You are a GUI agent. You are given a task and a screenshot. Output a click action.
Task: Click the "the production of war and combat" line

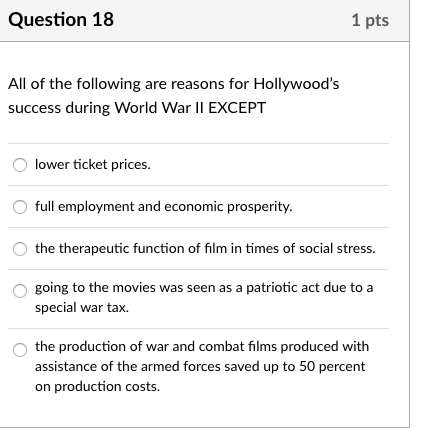pos(202,346)
